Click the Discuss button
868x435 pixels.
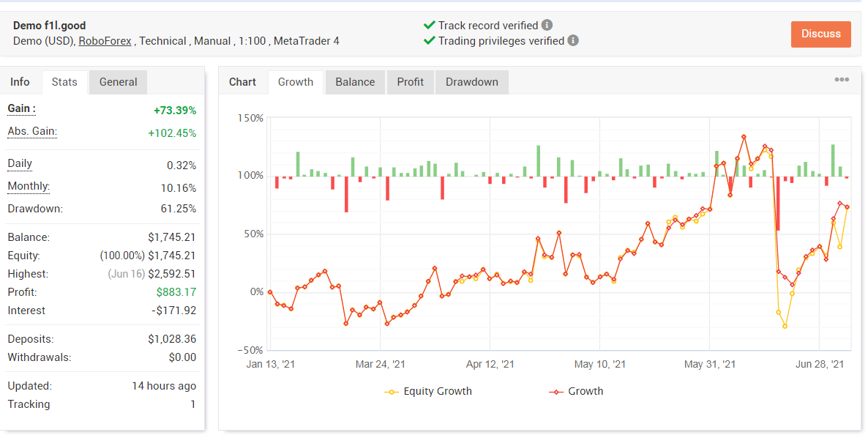click(820, 34)
